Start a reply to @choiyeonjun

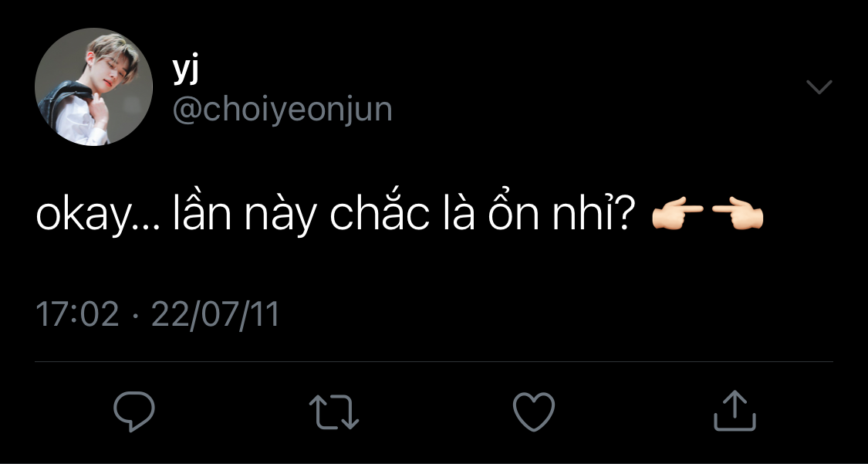tap(134, 412)
